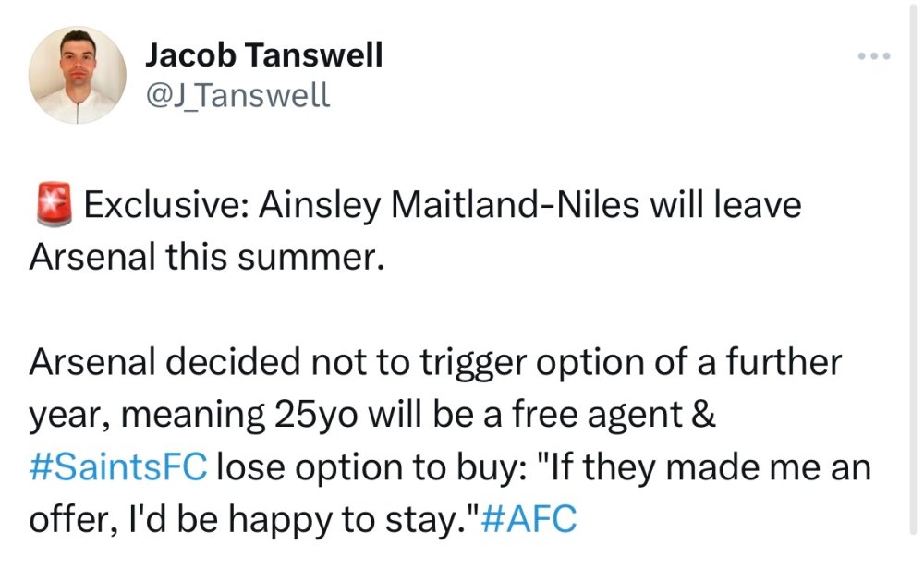
Task: Click the red siren emoji icon
Action: 53,204
